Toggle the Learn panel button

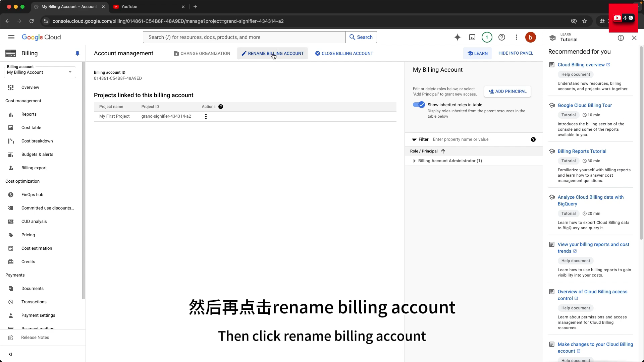pyautogui.click(x=477, y=53)
